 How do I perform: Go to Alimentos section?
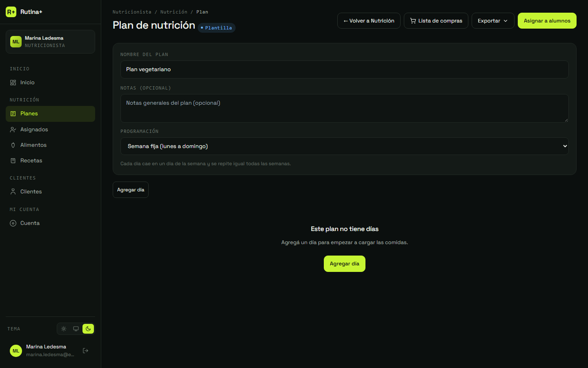50,145
